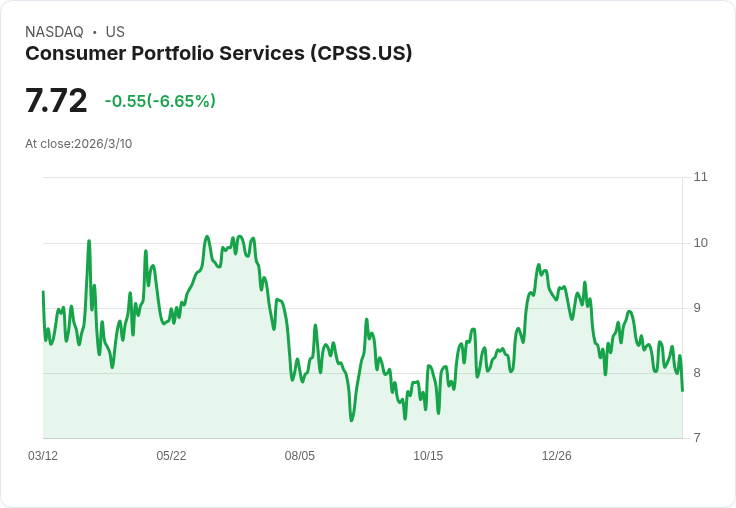Click the NASDAQ exchange label
The width and height of the screenshot is (736, 508).
pyautogui.click(x=54, y=32)
